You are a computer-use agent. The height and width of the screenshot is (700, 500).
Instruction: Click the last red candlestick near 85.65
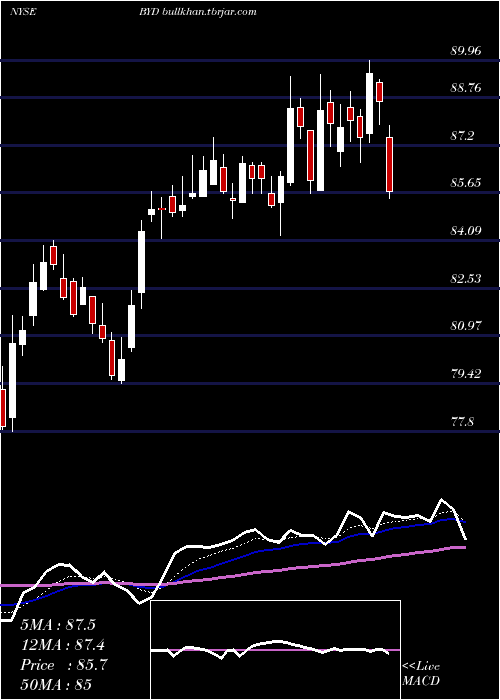(390, 164)
